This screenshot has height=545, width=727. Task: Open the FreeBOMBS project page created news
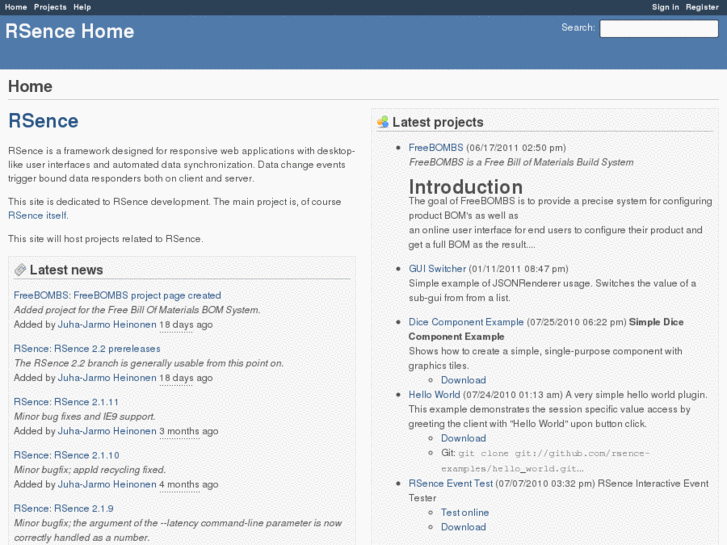(x=117, y=295)
